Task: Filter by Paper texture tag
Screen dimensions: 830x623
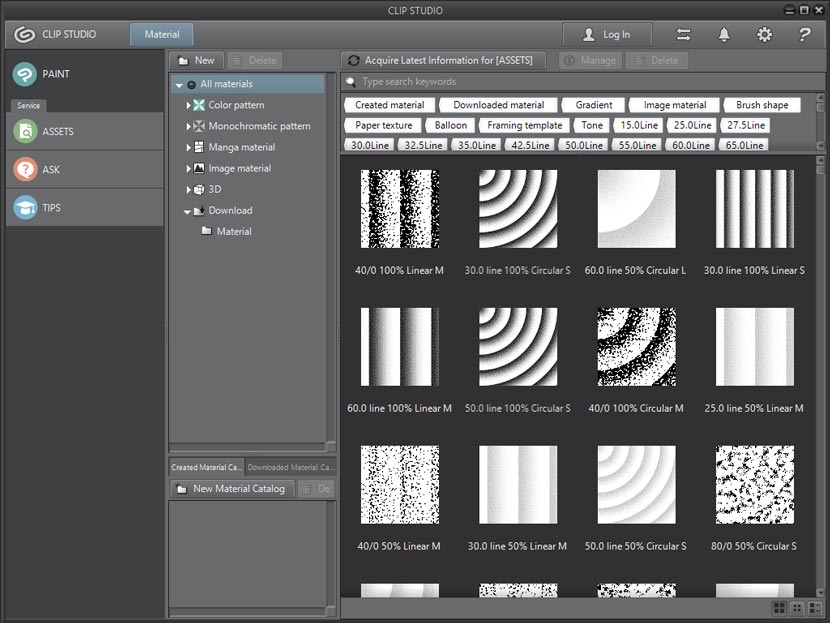Action: click(384, 125)
